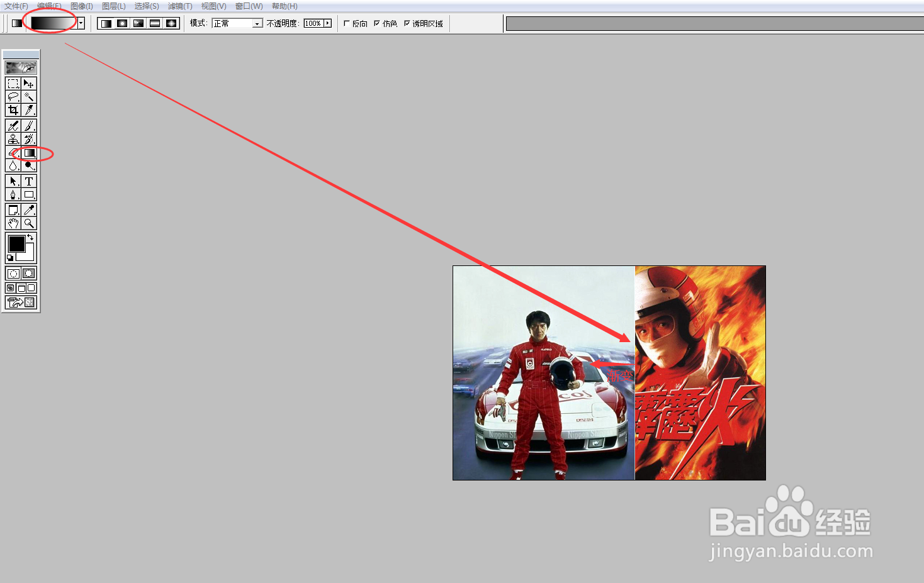Choose Full screen mode

coord(31,288)
